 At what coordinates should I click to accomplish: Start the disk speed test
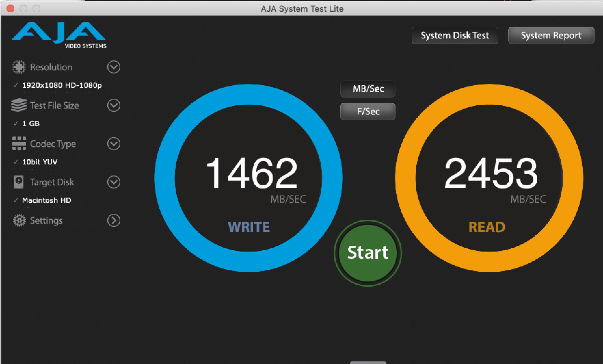pyautogui.click(x=368, y=253)
